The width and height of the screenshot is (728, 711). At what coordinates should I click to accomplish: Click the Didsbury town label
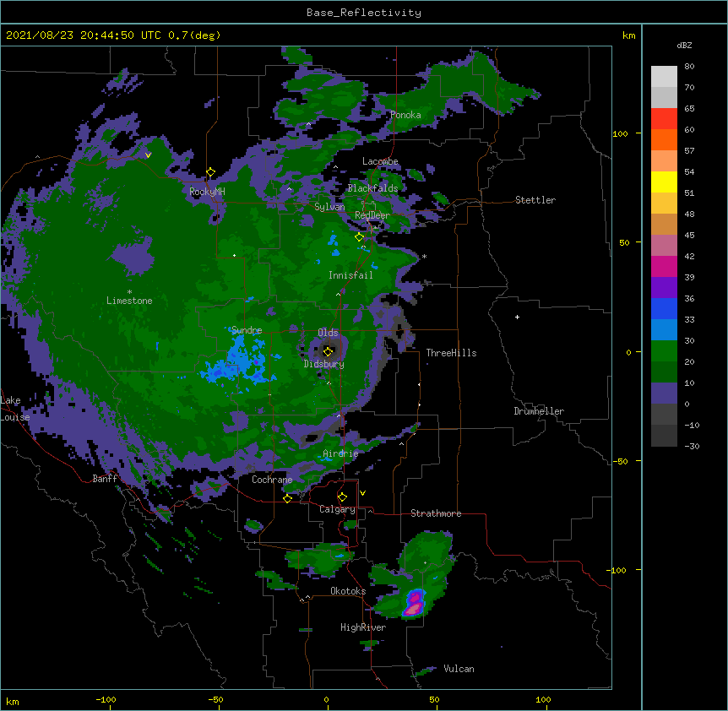coord(324,364)
